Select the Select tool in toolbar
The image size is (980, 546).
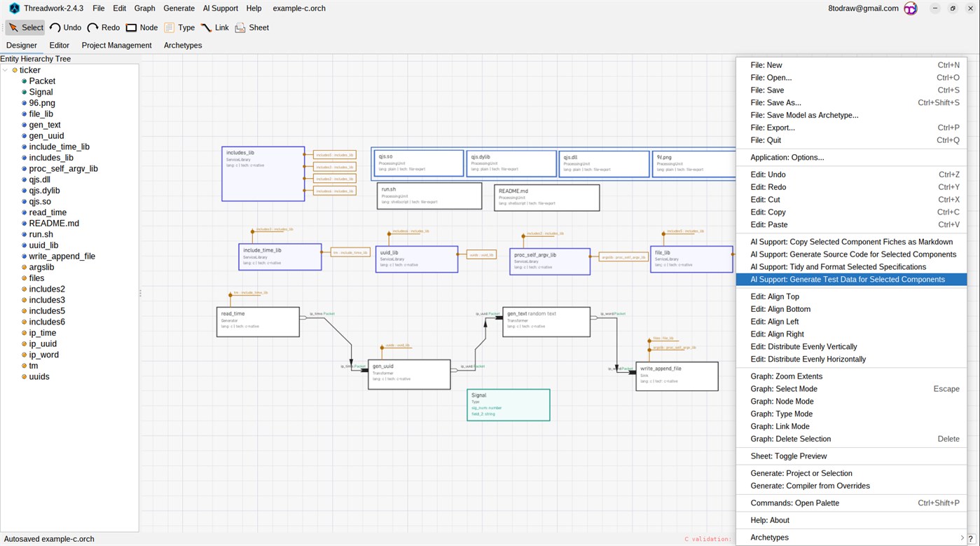[26, 27]
